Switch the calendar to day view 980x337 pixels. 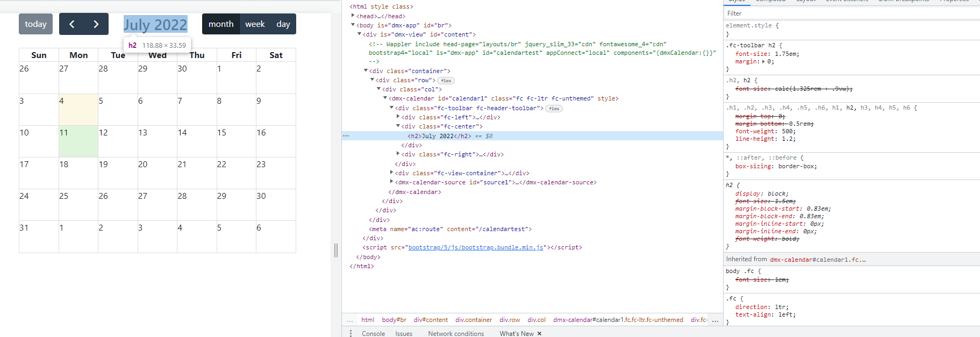coord(283,24)
